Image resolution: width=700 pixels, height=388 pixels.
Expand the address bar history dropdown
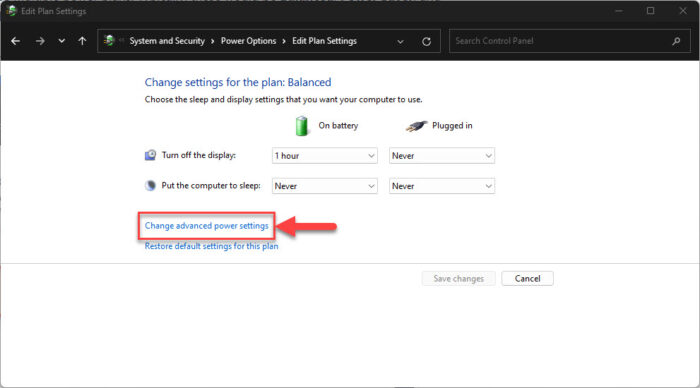pyautogui.click(x=400, y=42)
